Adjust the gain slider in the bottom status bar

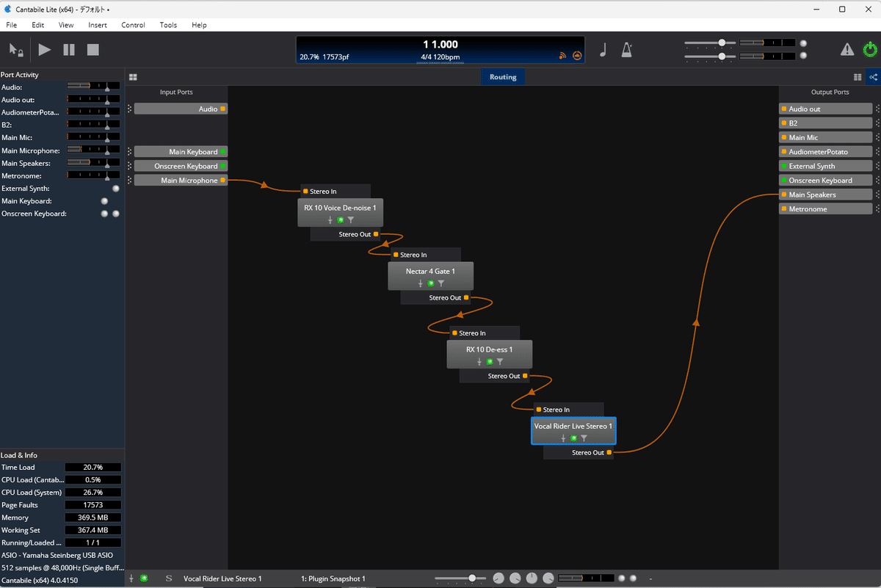[x=460, y=578]
